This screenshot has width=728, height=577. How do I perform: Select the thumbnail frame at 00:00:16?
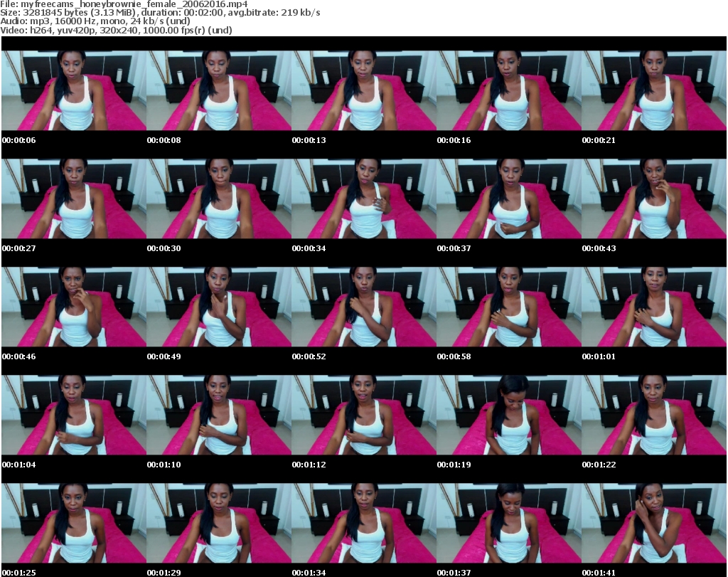pos(509,90)
